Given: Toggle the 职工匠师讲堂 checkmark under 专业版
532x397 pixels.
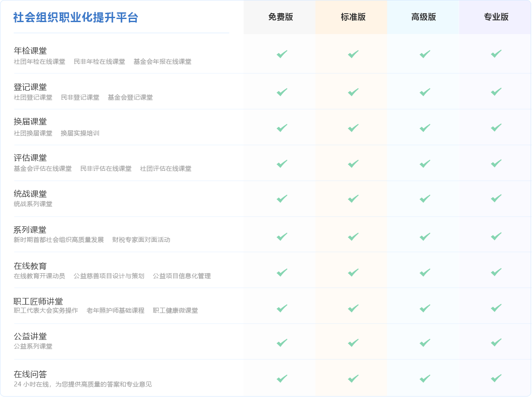Looking at the screenshot, I should (x=495, y=306).
